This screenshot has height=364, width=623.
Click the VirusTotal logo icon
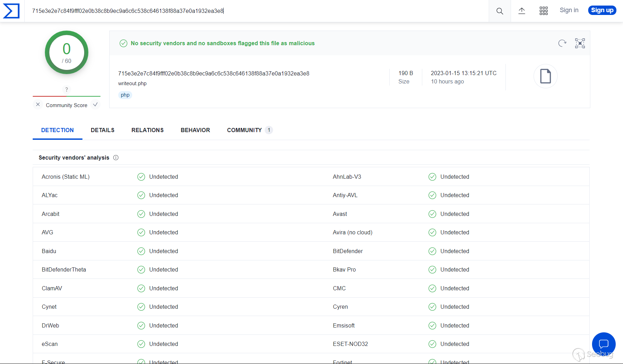pyautogui.click(x=11, y=11)
